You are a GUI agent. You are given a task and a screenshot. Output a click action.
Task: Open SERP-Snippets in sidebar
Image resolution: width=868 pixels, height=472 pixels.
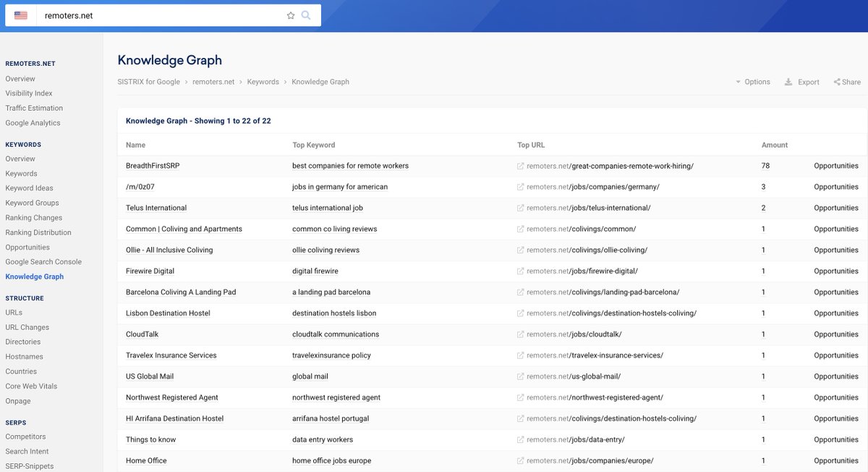click(30, 466)
